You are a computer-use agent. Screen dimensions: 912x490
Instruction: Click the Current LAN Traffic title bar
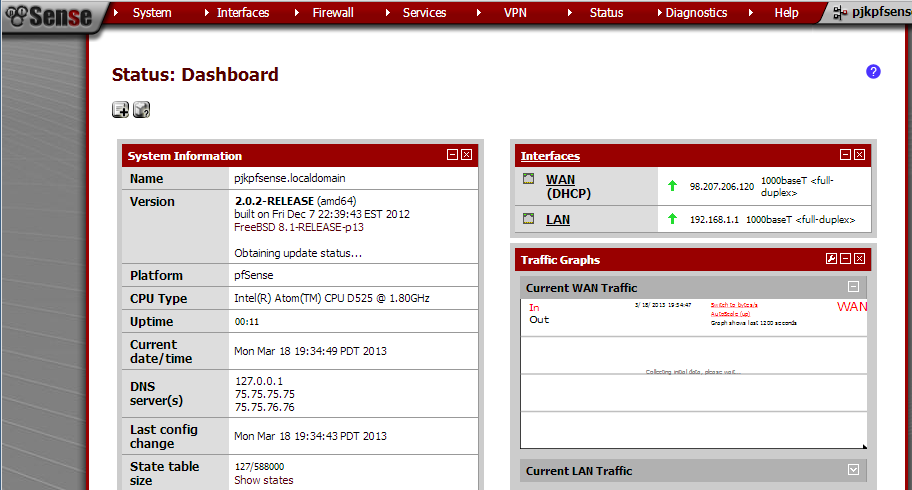pyautogui.click(x=693, y=471)
